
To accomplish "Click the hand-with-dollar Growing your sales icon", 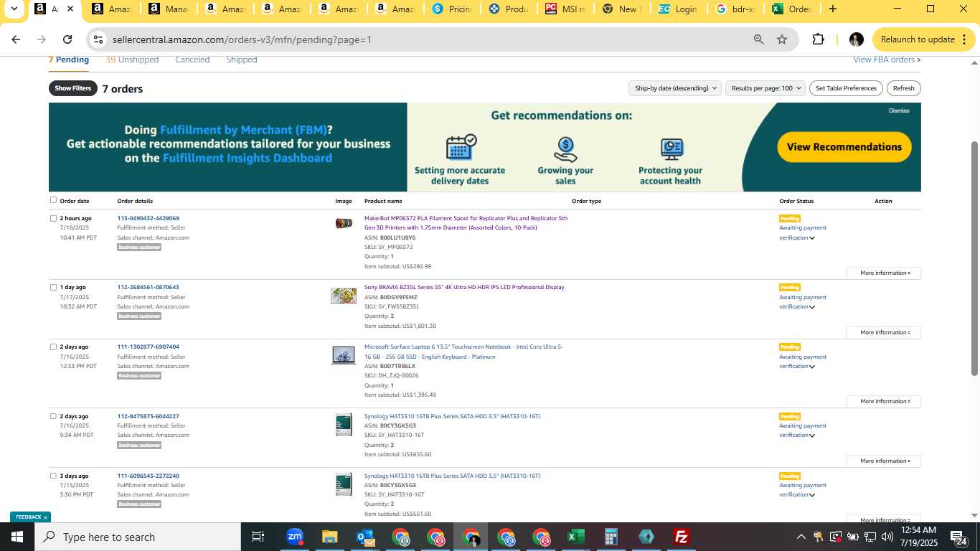I will [565, 149].
